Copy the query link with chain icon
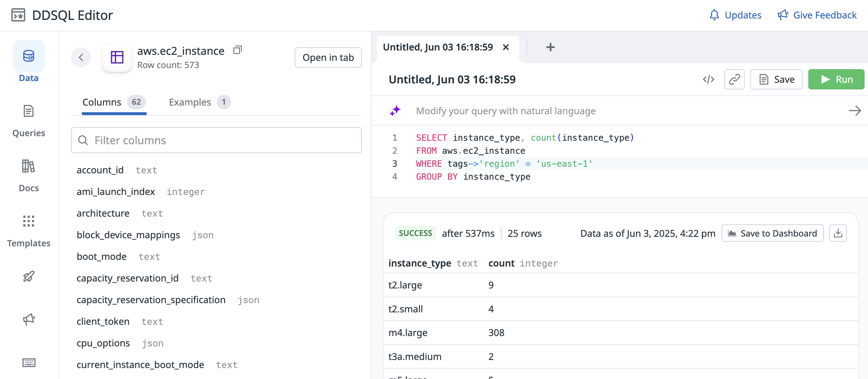 (x=734, y=80)
